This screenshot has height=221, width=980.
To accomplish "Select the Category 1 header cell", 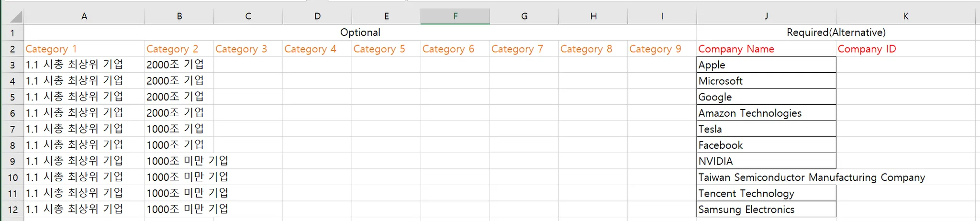I will 84,49.
